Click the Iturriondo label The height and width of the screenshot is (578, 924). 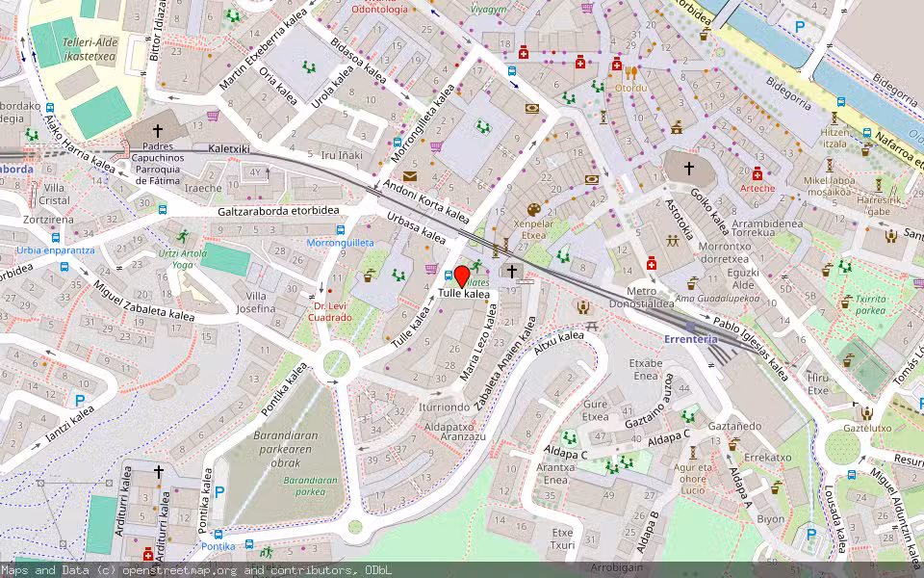[x=445, y=407]
